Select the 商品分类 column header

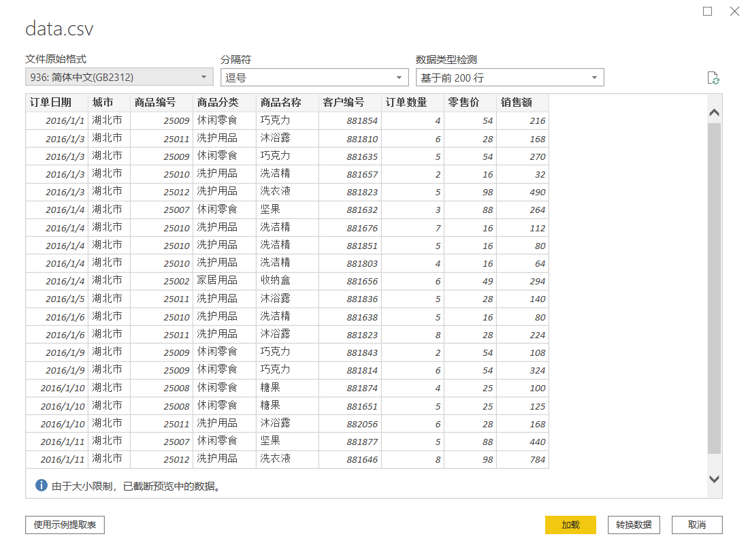pyautogui.click(x=225, y=103)
